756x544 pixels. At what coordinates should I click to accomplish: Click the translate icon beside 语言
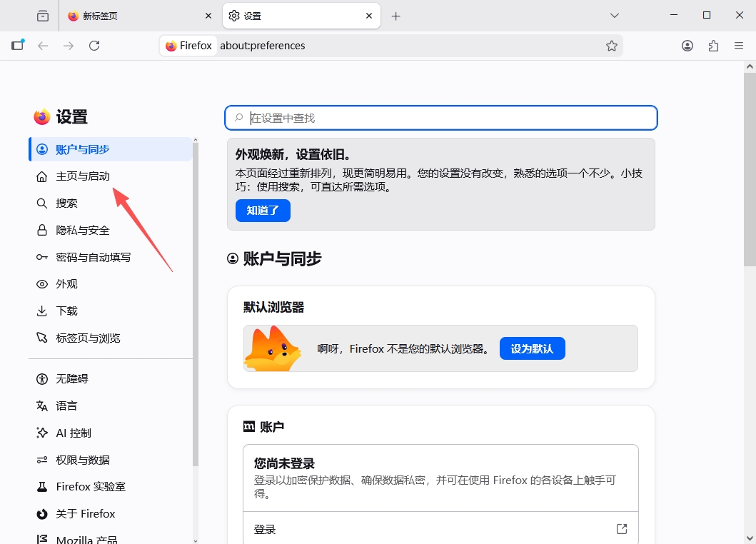[x=42, y=406]
